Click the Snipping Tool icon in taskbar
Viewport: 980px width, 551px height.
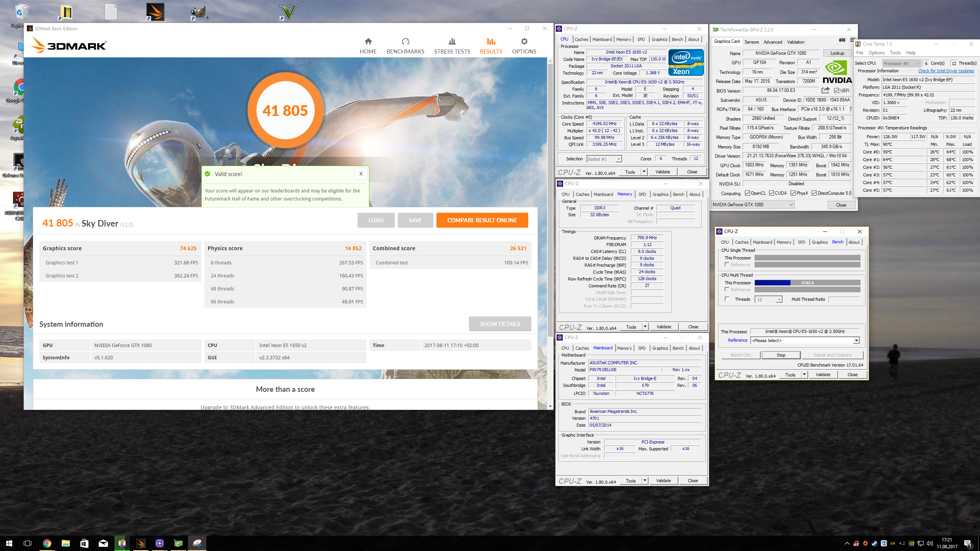197,543
